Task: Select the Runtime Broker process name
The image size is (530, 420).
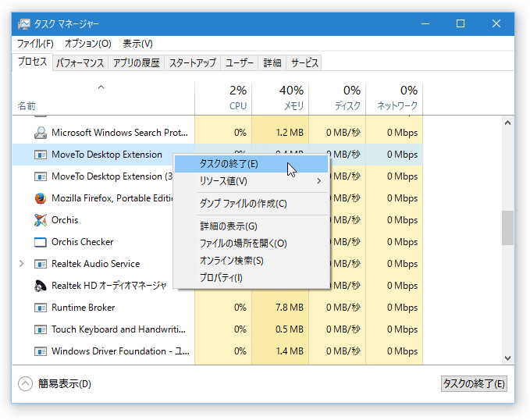Action: [x=84, y=308]
